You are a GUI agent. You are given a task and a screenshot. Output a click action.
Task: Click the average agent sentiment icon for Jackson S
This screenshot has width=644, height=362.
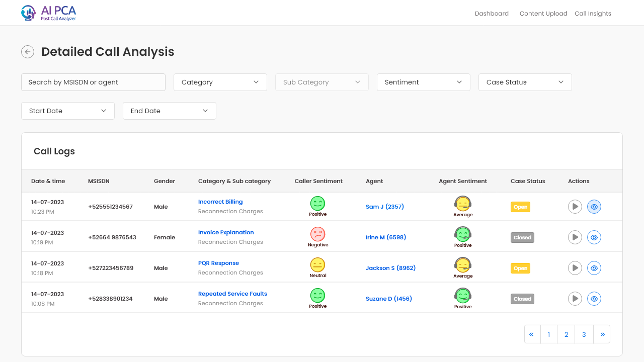pyautogui.click(x=463, y=265)
